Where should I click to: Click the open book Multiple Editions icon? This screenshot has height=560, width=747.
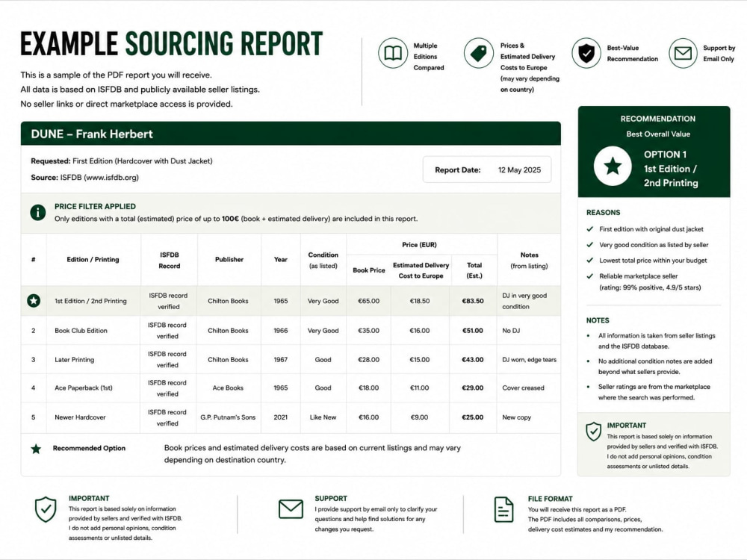[x=393, y=53]
